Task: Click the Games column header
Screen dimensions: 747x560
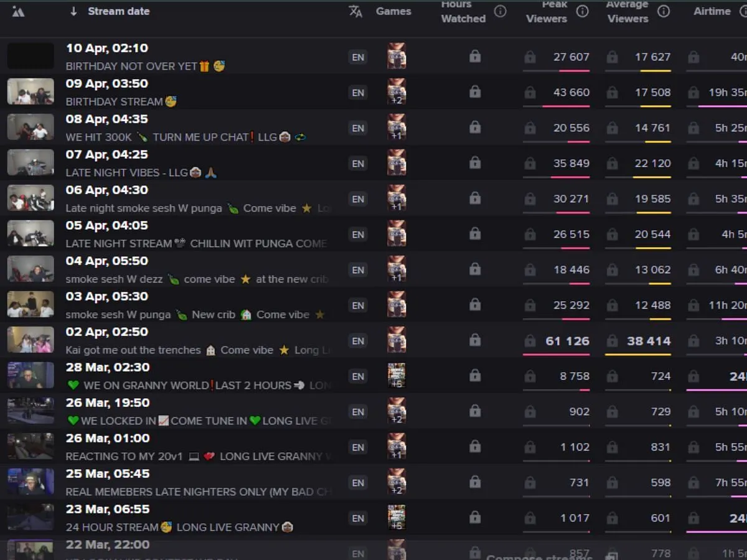Action: [x=393, y=11]
